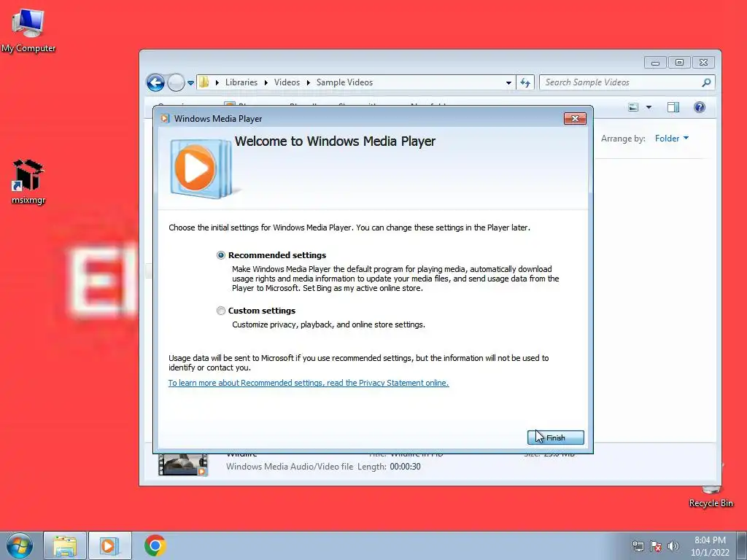Close the Windows Media Player setup dialog
The height and width of the screenshot is (560, 747).
point(575,119)
